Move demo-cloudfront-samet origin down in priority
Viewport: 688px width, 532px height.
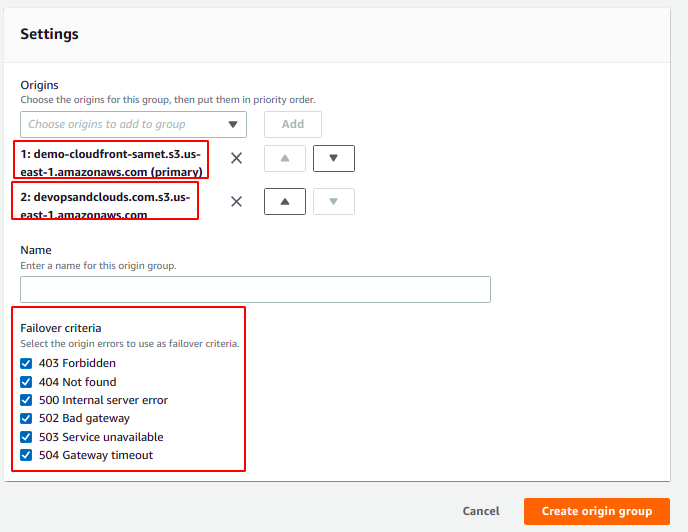point(333,158)
